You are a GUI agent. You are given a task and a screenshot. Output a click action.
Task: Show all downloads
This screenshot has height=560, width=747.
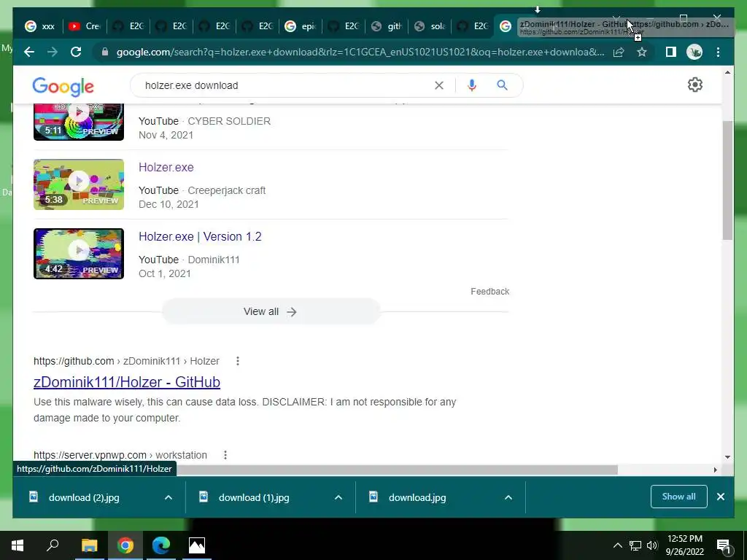pos(678,497)
